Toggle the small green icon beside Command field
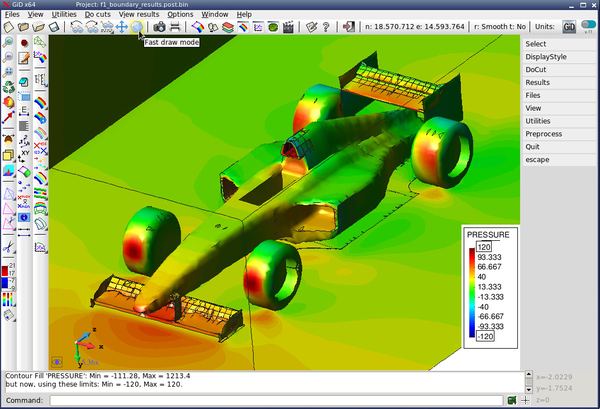Viewport: 600px width, 409px height. (511, 400)
